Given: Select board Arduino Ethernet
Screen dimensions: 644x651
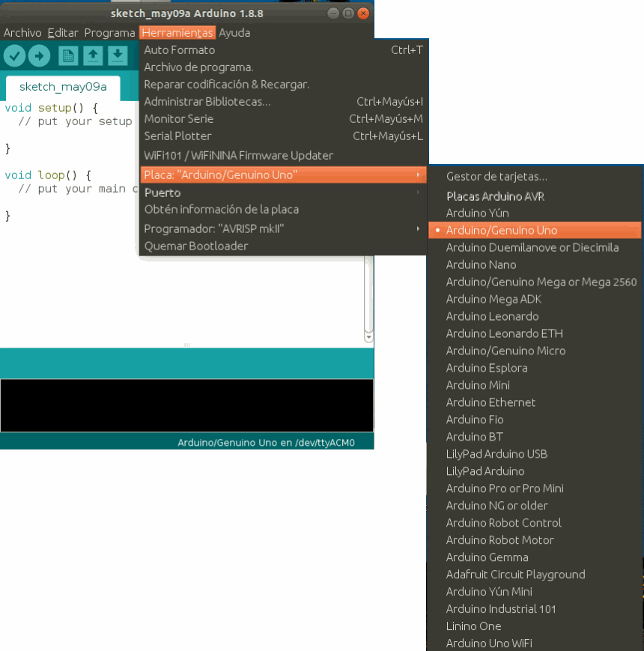Looking at the screenshot, I should 535,403.
